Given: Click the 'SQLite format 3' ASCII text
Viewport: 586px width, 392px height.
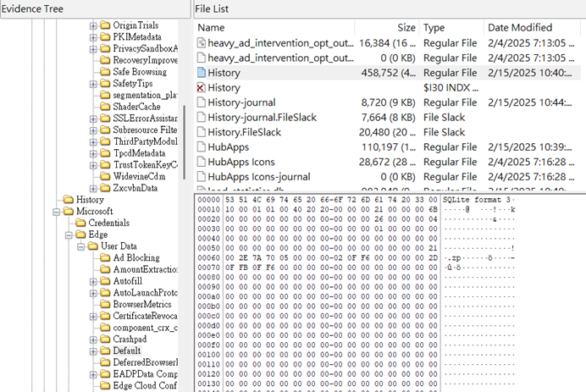Looking at the screenshot, I should (477, 200).
